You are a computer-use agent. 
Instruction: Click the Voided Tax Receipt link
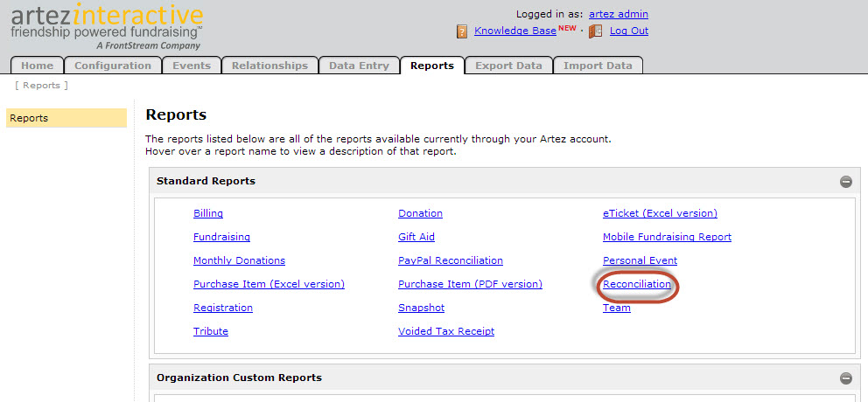(x=446, y=331)
